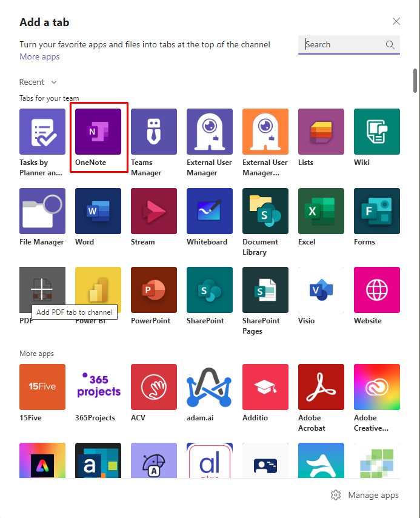This screenshot has height=518, width=420.
Task: Click the Manage apps link
Action: coord(373,495)
